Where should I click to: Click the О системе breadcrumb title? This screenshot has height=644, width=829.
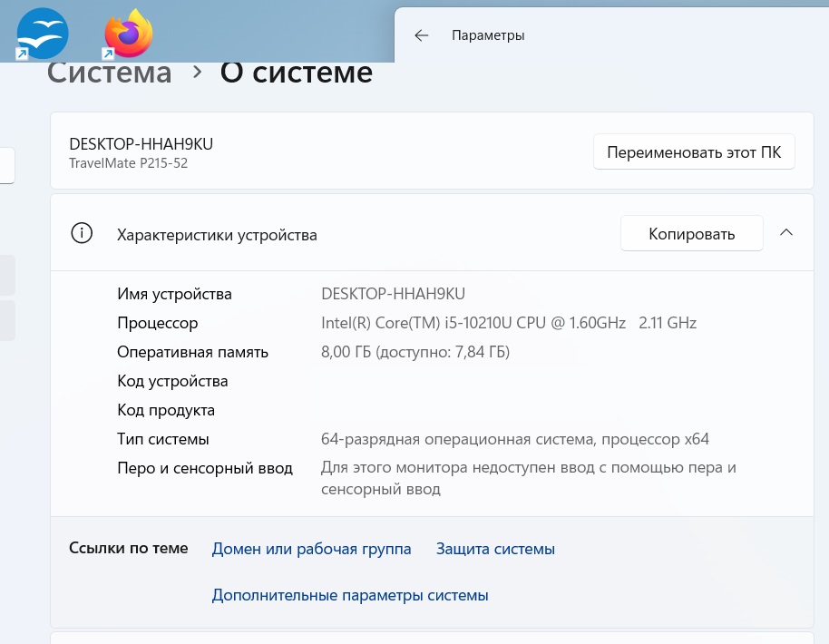[296, 73]
